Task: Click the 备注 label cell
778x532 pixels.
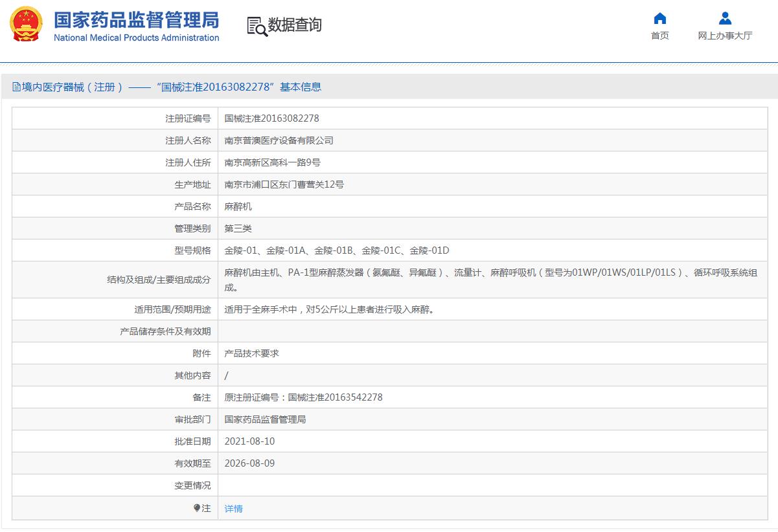Action: [x=115, y=397]
